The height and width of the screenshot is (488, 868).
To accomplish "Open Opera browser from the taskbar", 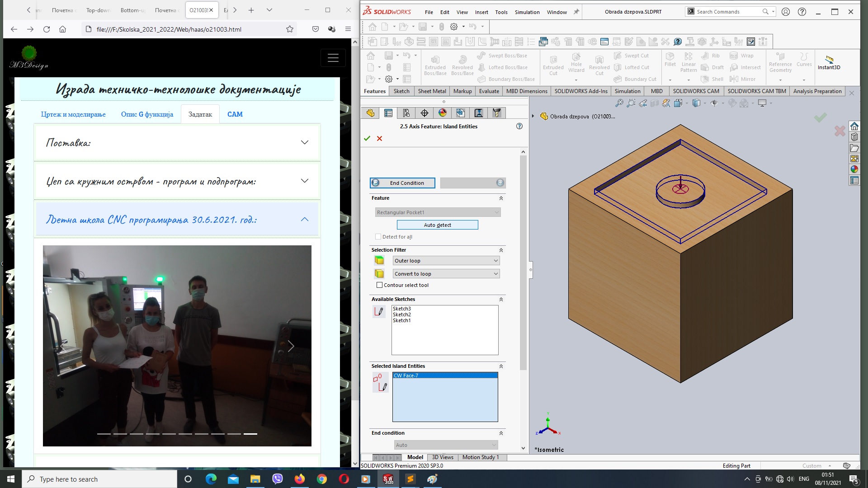I will 344,479.
